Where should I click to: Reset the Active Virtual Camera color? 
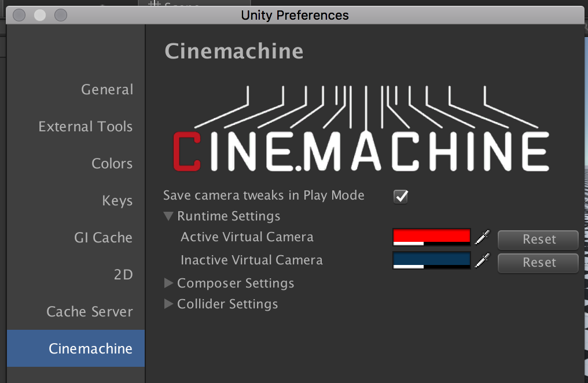(538, 240)
